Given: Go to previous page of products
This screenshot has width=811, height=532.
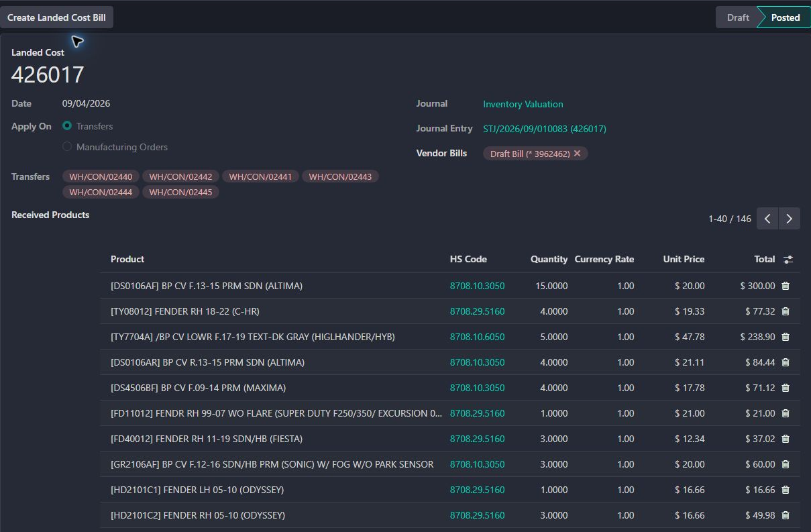Looking at the screenshot, I should 767,219.
